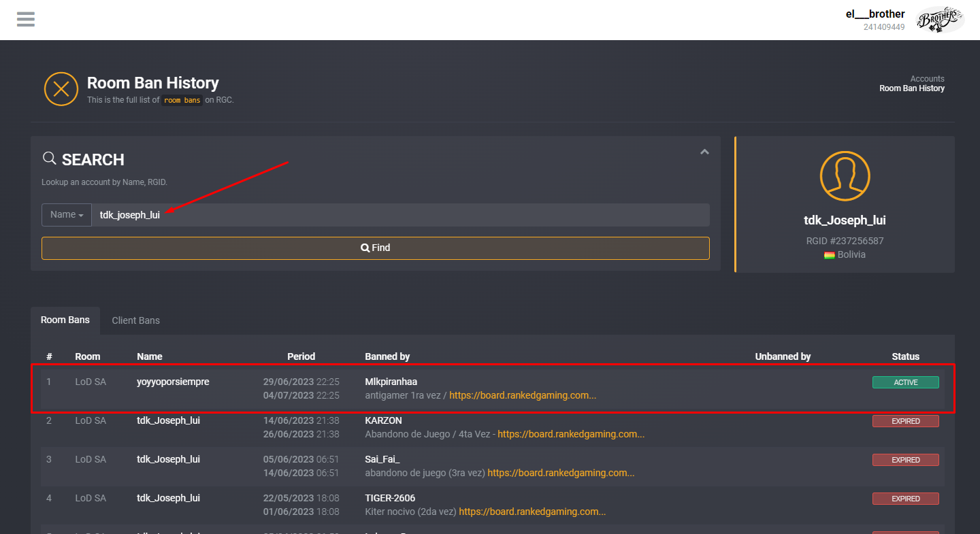Click the room bans highlighted code tag
The image size is (980, 534).
182,100
